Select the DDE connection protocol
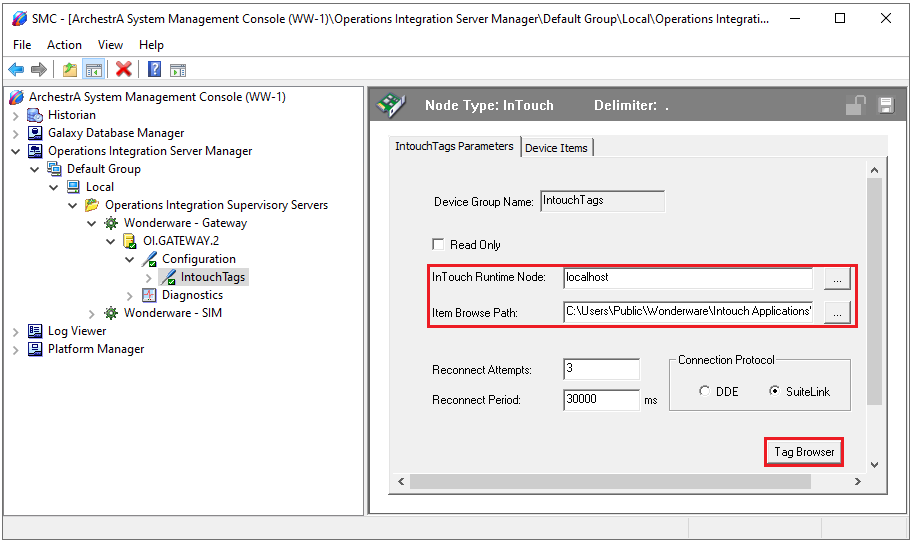Viewport: 912px width, 543px height. click(x=704, y=391)
